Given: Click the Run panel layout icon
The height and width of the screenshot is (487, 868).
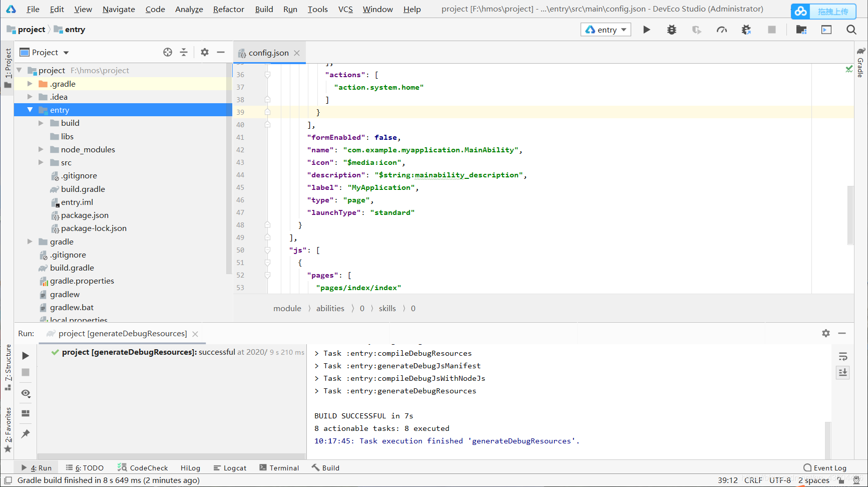Looking at the screenshot, I should (26, 413).
